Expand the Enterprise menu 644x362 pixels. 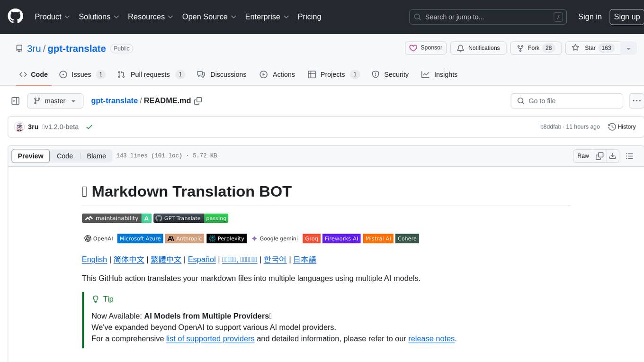[267, 17]
